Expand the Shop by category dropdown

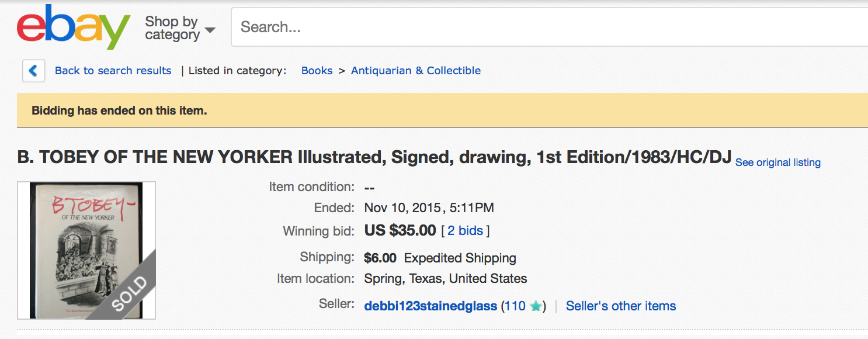[180, 28]
